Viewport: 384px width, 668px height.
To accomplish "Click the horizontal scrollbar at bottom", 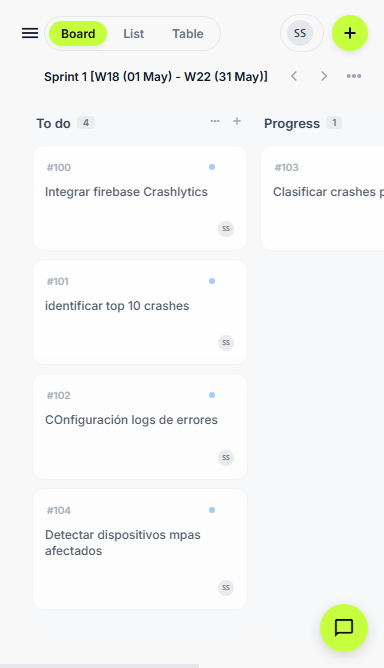I will (99, 666).
